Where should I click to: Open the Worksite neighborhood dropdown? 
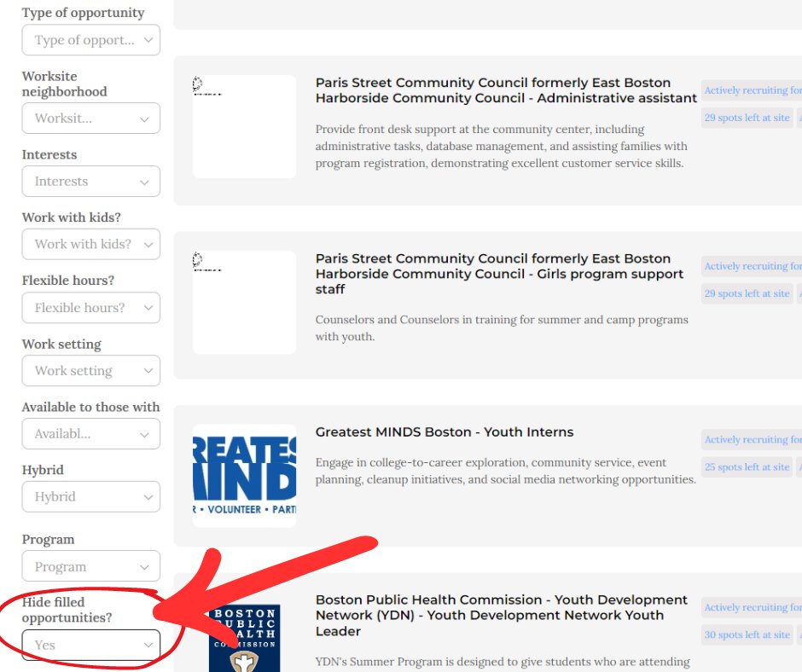tap(90, 118)
